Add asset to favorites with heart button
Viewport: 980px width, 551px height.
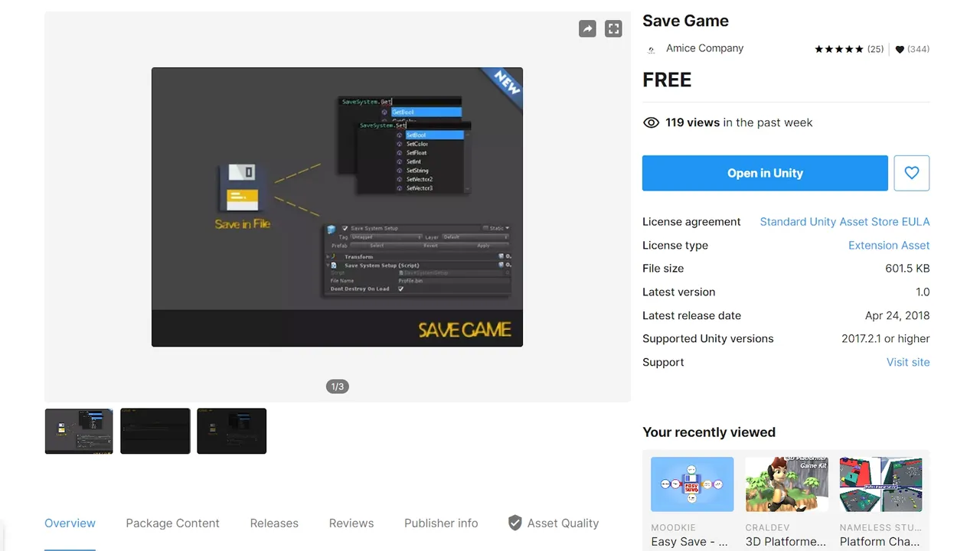coord(911,173)
